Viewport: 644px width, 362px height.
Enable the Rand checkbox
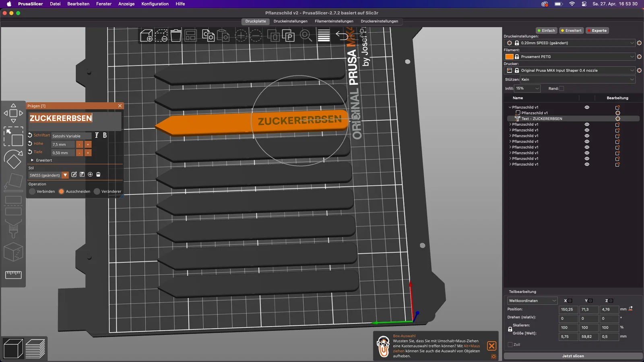tap(561, 88)
